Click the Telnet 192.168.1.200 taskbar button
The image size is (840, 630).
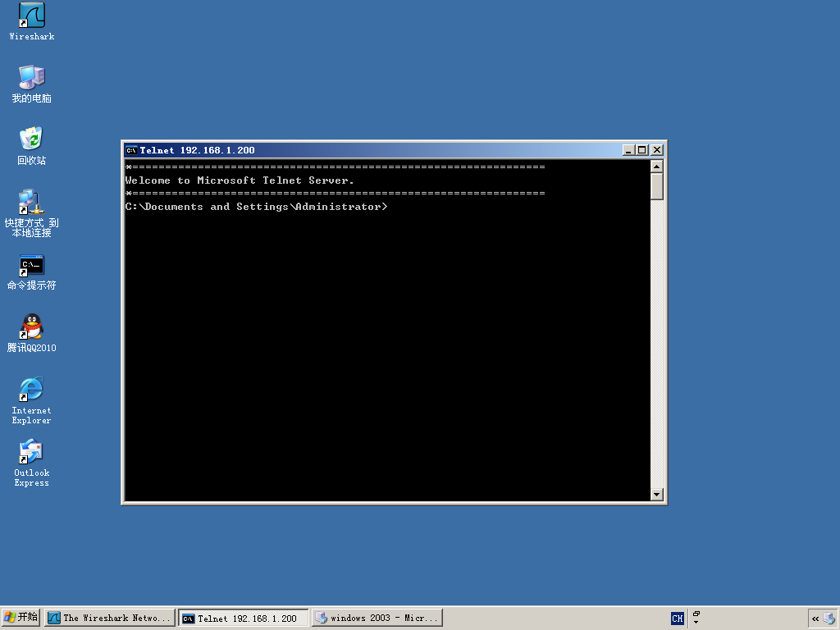pos(244,618)
